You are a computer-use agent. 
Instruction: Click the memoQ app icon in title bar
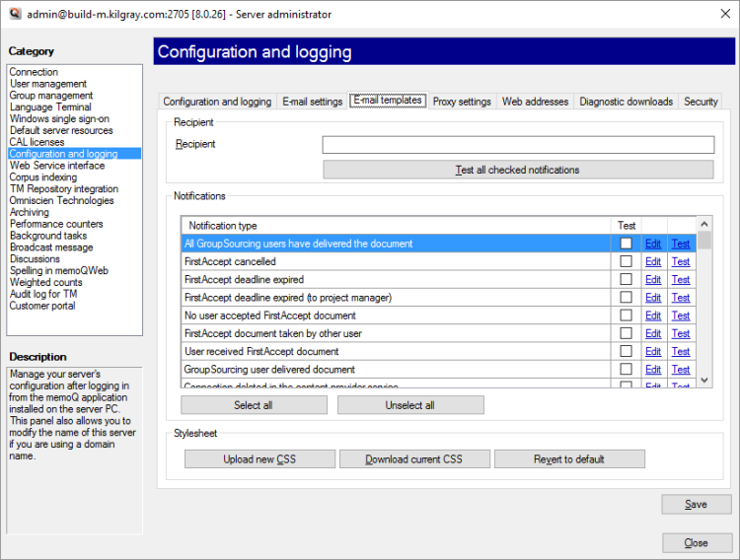pyautogui.click(x=14, y=14)
